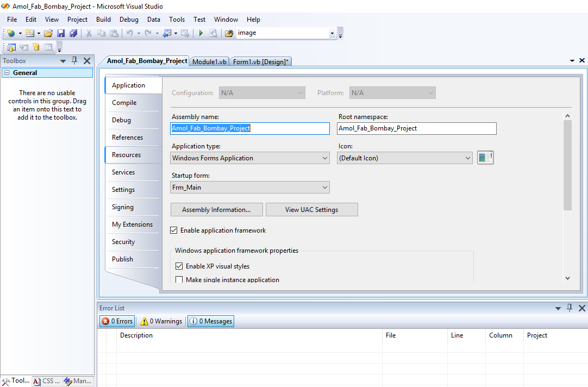Toggle the 0 Messages filter button

click(211, 321)
